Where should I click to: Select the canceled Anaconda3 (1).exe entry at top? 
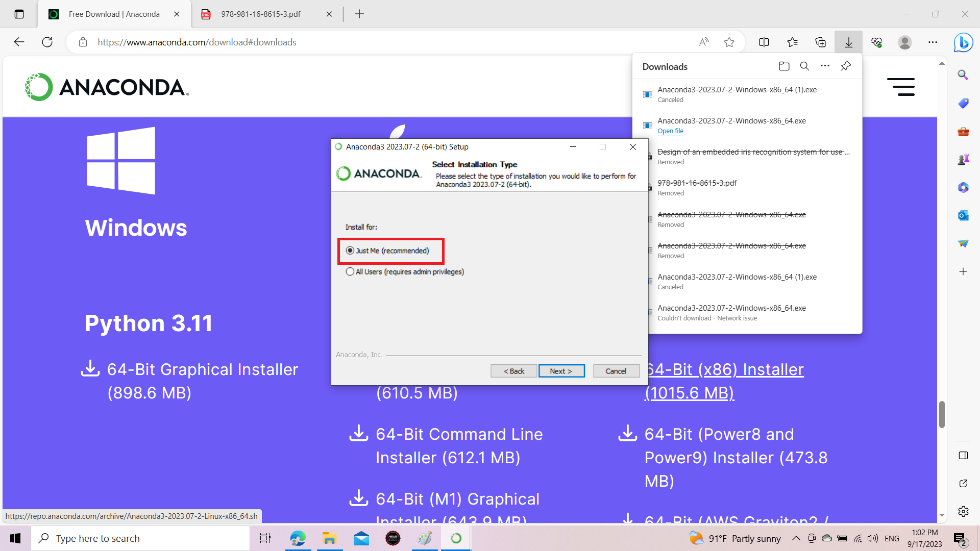pos(747,94)
